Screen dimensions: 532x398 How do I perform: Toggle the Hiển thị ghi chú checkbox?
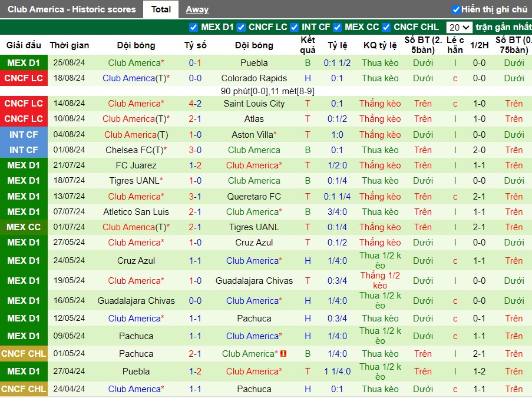click(456, 9)
